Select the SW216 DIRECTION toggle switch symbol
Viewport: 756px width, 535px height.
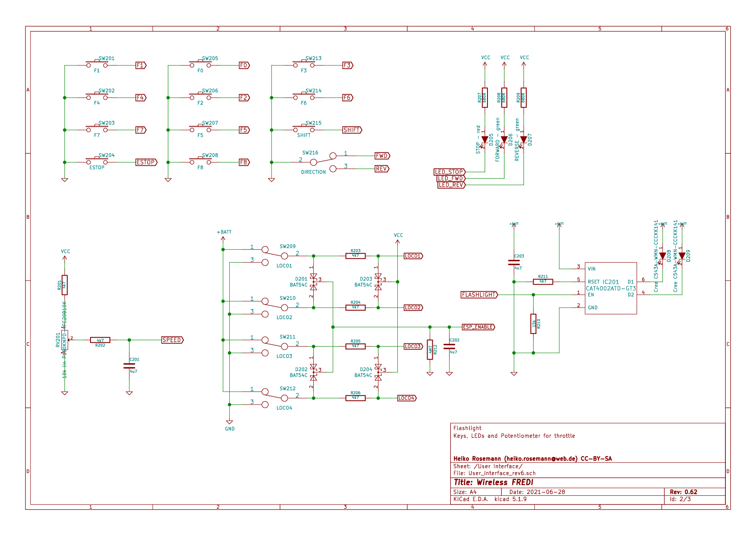323,162
